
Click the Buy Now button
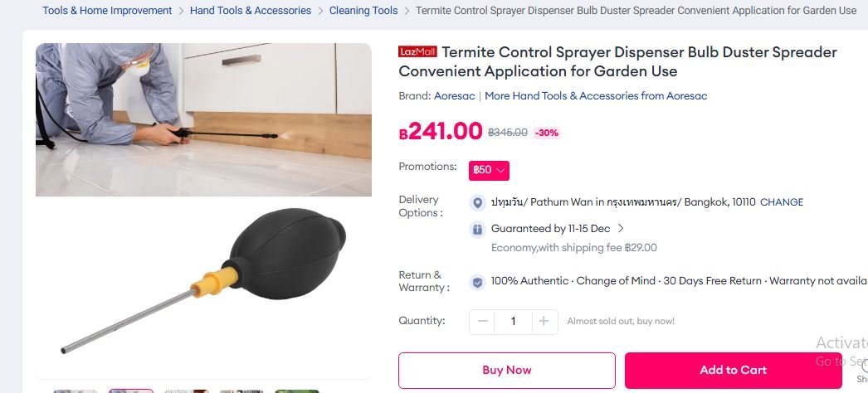coord(507,370)
